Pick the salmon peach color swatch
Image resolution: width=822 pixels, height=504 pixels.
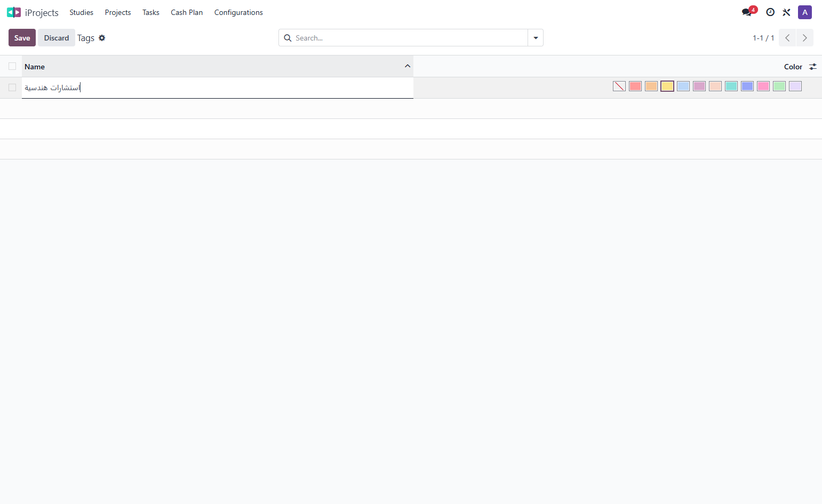coord(715,86)
